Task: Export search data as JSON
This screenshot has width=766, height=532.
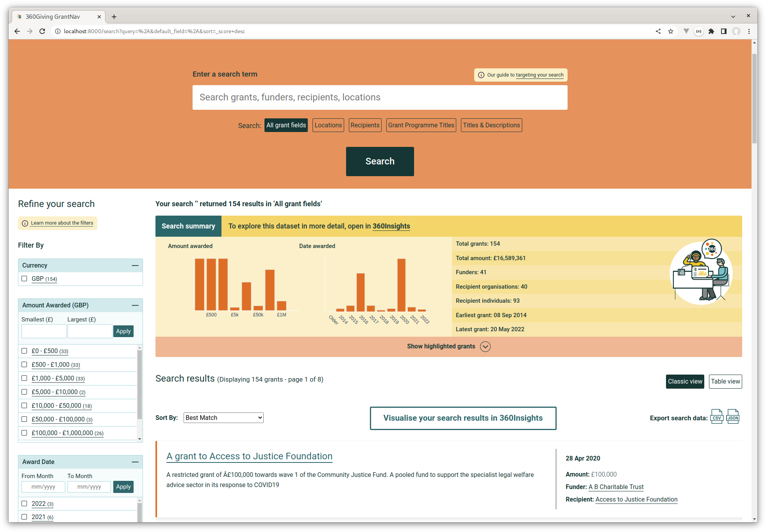Action: pos(733,416)
